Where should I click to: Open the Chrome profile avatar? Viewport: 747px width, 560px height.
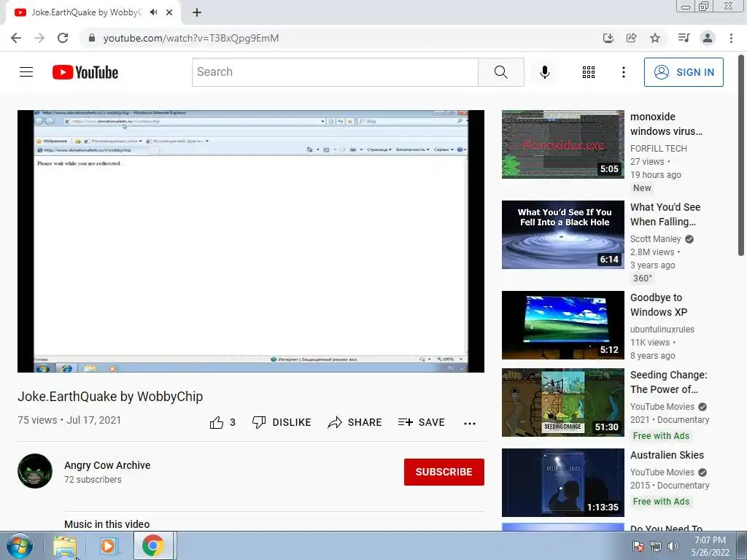pyautogui.click(x=708, y=38)
